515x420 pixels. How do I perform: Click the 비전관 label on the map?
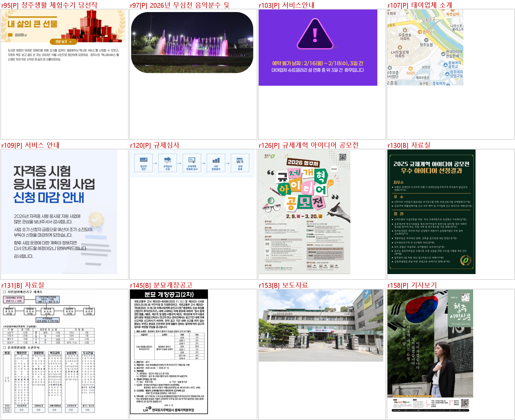426,67
